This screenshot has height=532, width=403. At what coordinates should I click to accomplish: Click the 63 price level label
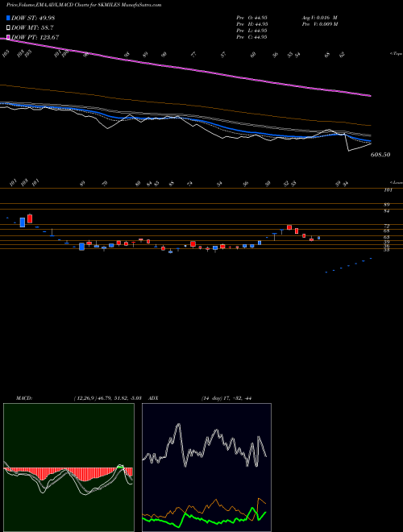click(x=387, y=237)
